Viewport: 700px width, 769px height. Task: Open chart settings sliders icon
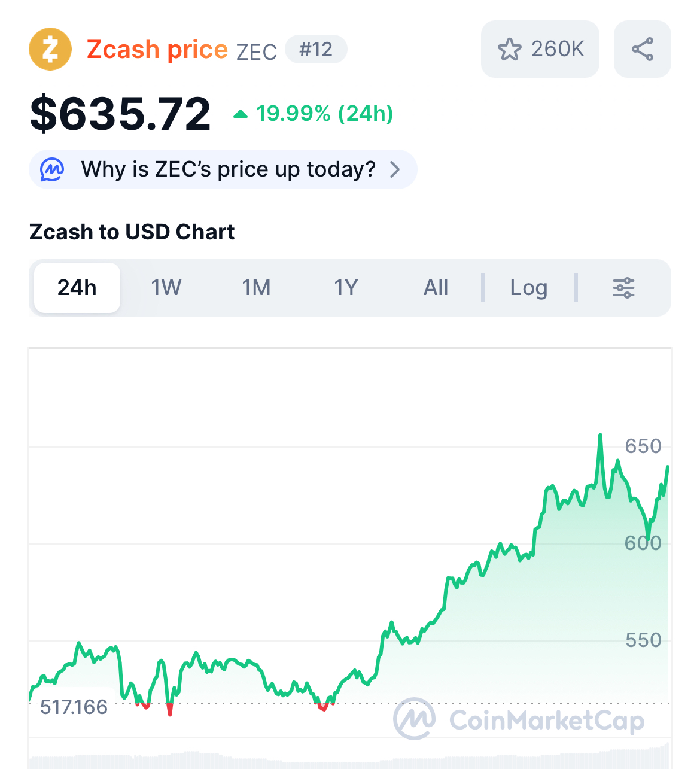pos(623,288)
